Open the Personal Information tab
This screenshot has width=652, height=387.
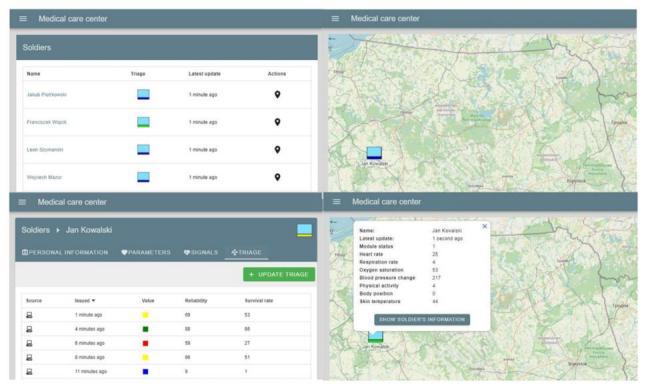pyautogui.click(x=65, y=252)
